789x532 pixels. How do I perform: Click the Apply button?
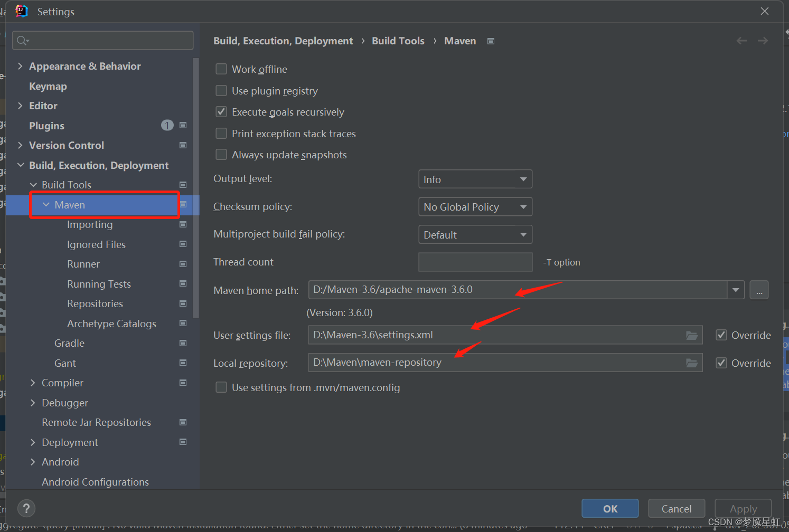pos(743,509)
